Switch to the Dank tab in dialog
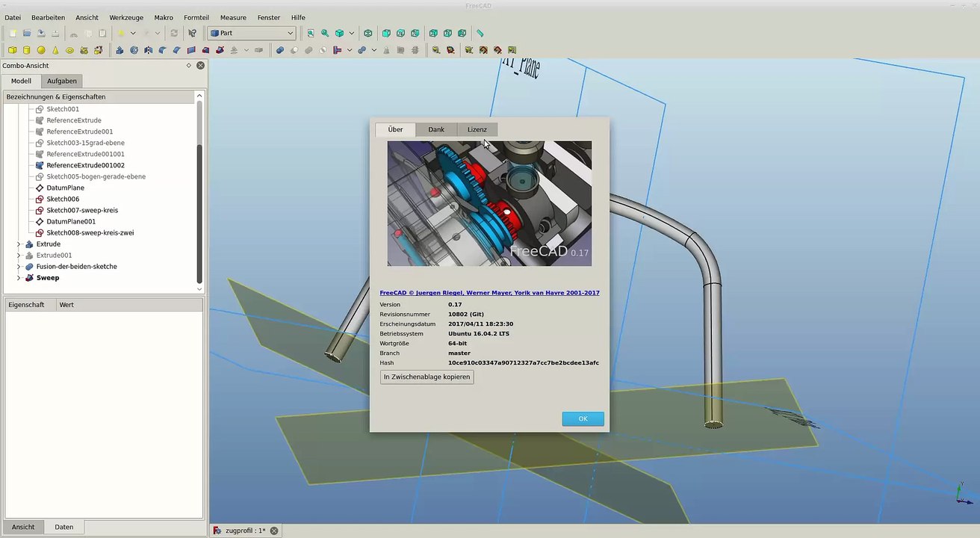Screen dimensions: 980x538 tap(436, 129)
